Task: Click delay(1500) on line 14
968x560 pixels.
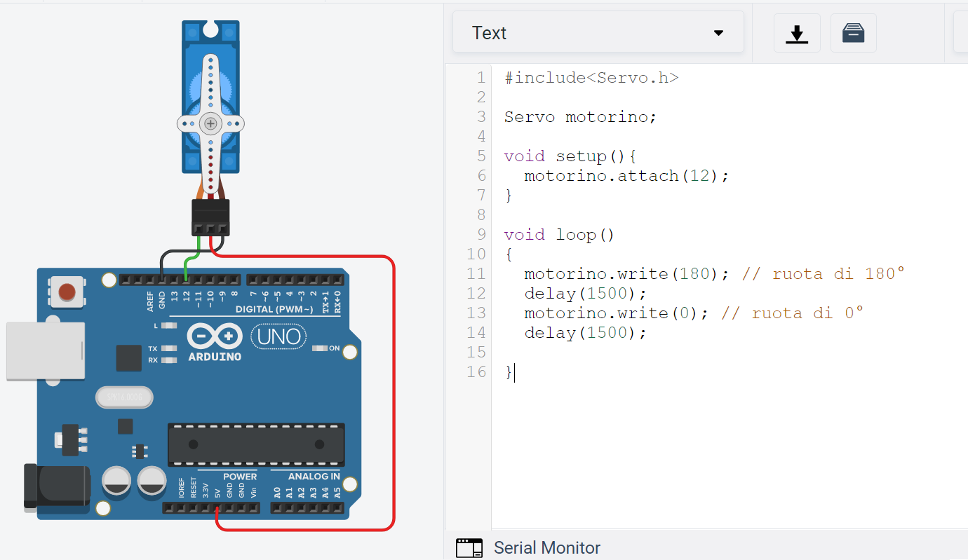Action: [586, 332]
